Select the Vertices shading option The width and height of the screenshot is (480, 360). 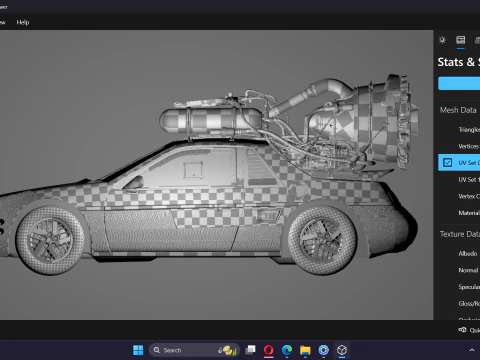[x=469, y=146]
